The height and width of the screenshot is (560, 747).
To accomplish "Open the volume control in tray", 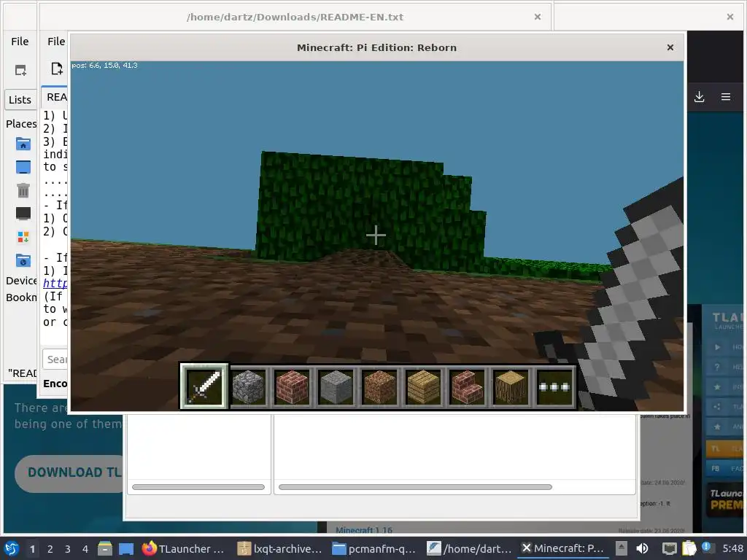I will [x=642, y=548].
